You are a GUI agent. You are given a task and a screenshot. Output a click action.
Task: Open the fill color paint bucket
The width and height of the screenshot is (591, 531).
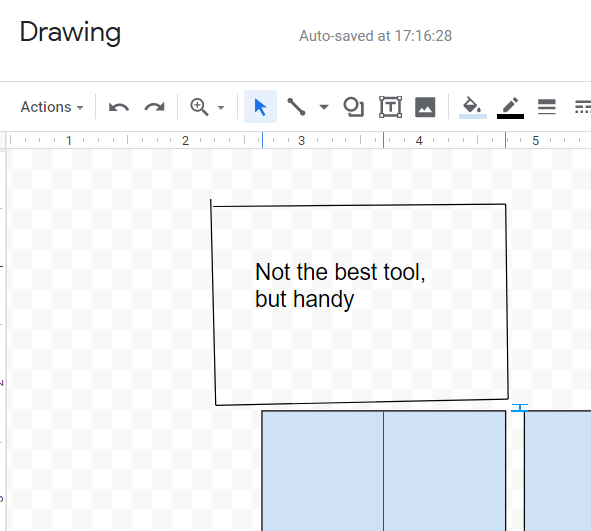[473, 107]
